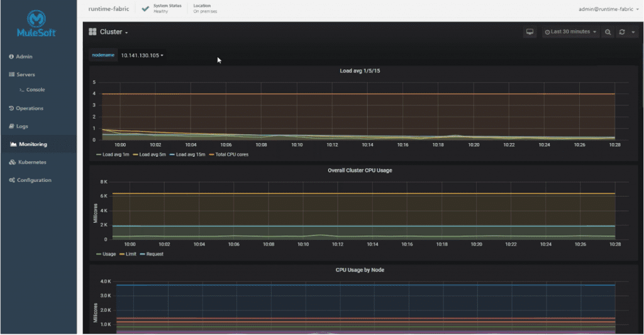Screen dimensions: 644x335
Task: Click the Operations history icon
Action: (x=11, y=108)
